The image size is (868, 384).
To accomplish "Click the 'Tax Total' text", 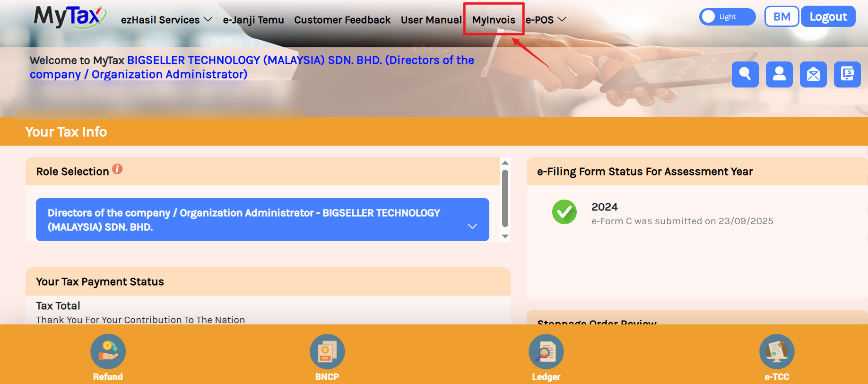I will tap(58, 306).
